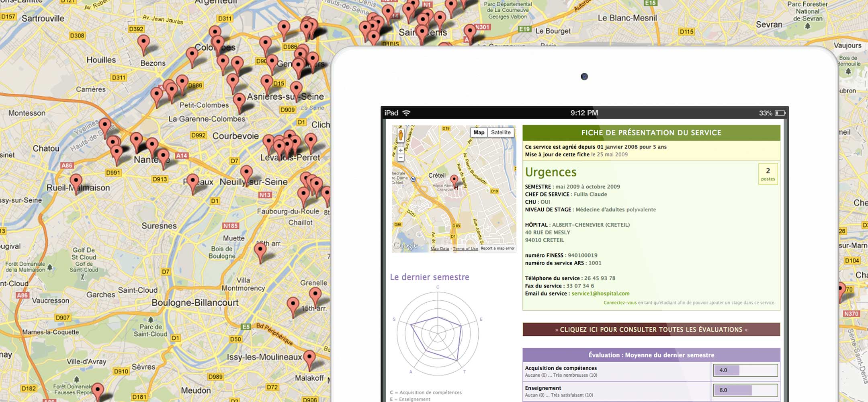Click the N13 road badge
This screenshot has height=402, width=868.
[265, 195]
